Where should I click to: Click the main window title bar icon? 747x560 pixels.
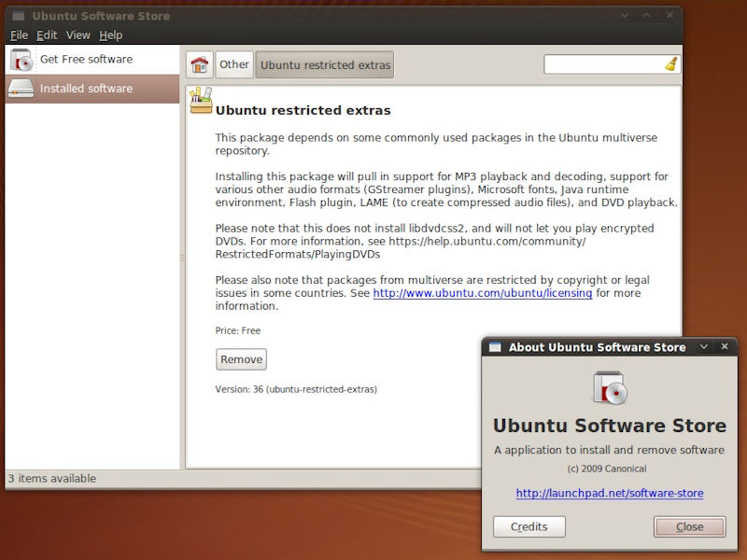(18, 16)
